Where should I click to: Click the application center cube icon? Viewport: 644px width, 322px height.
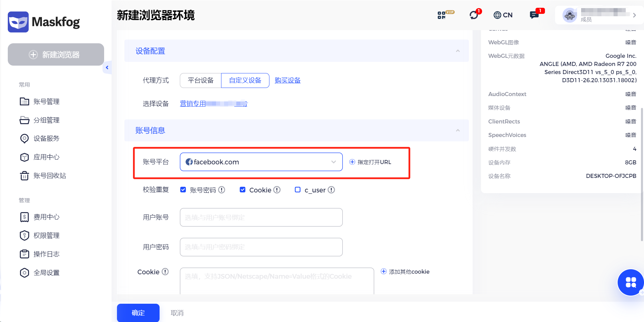[24, 157]
